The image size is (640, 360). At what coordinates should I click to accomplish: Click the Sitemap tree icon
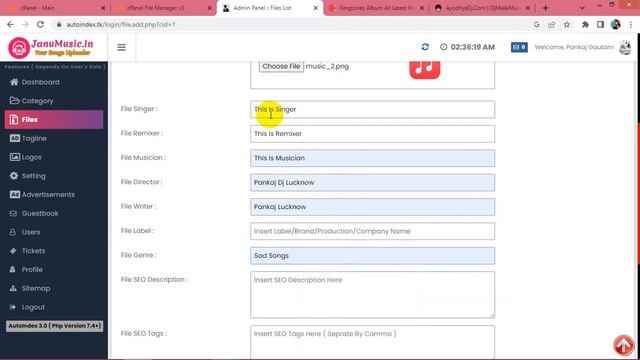pos(13,288)
